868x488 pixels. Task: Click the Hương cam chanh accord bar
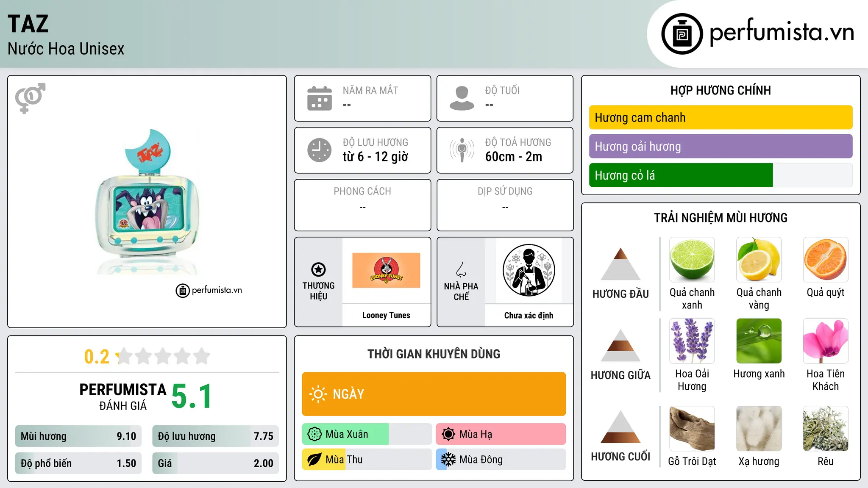[721, 117]
